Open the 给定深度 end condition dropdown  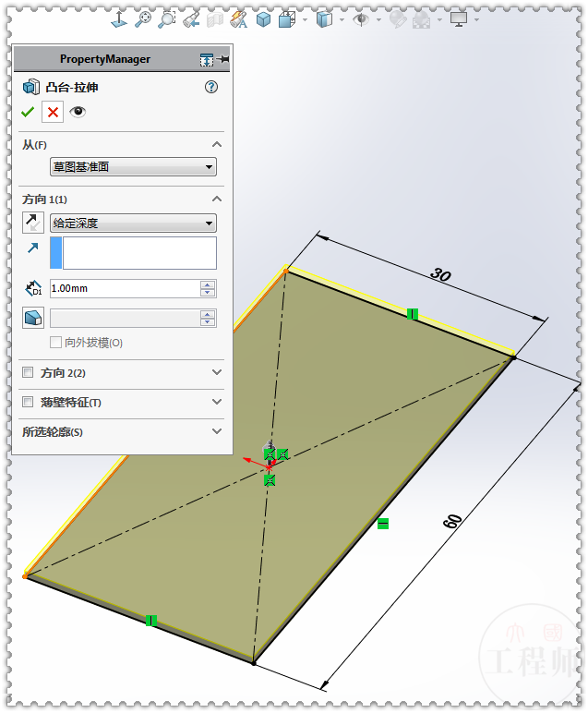(x=133, y=224)
